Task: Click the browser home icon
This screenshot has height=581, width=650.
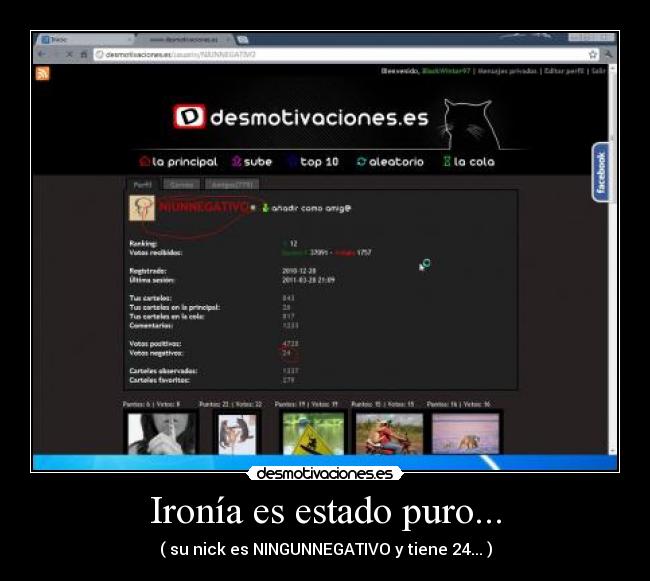Action: [x=84, y=54]
